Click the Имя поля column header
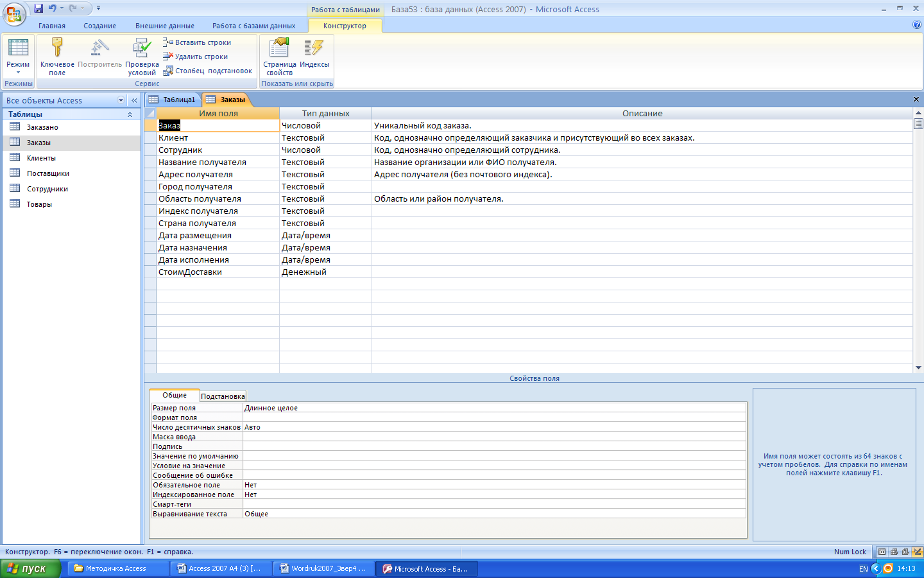This screenshot has height=578, width=924. [x=218, y=114]
